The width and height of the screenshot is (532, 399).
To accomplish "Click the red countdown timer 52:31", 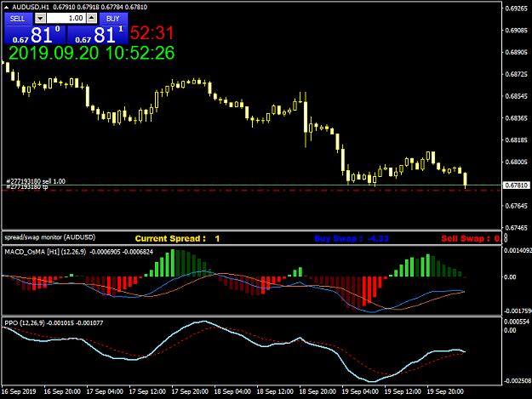I will 152,33.
